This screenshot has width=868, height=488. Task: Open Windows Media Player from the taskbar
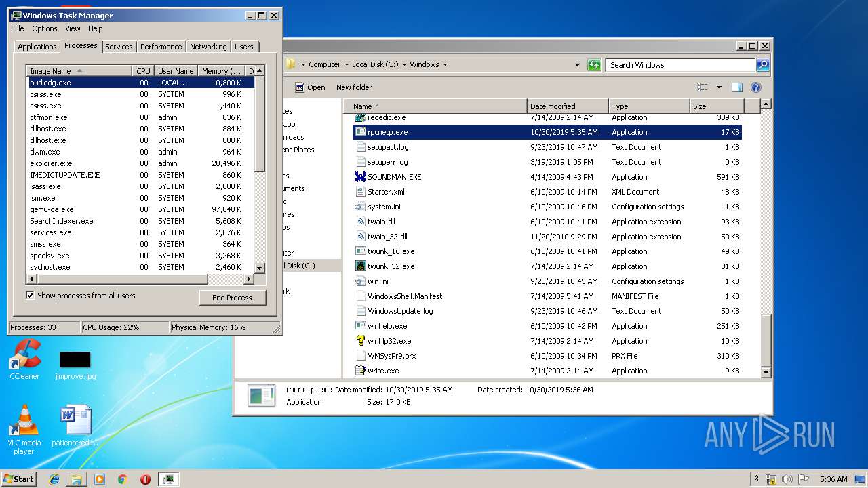tap(100, 479)
